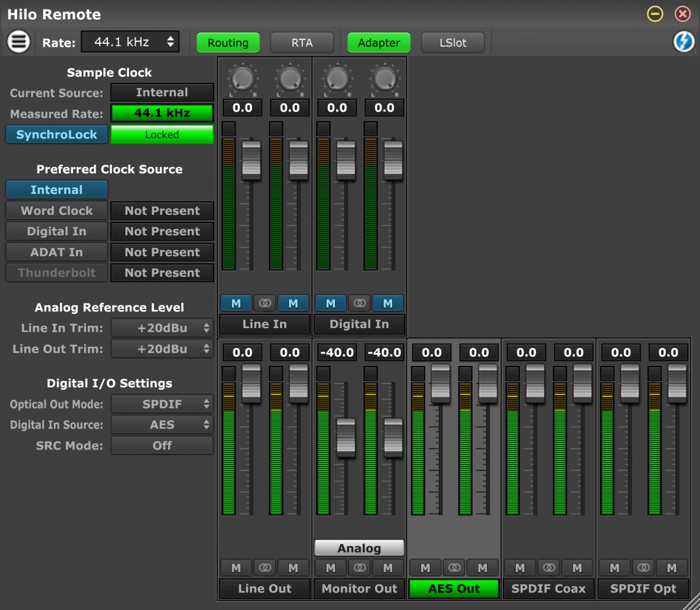Click the Analog button on Monitor Out
This screenshot has height=610, width=700.
(359, 548)
